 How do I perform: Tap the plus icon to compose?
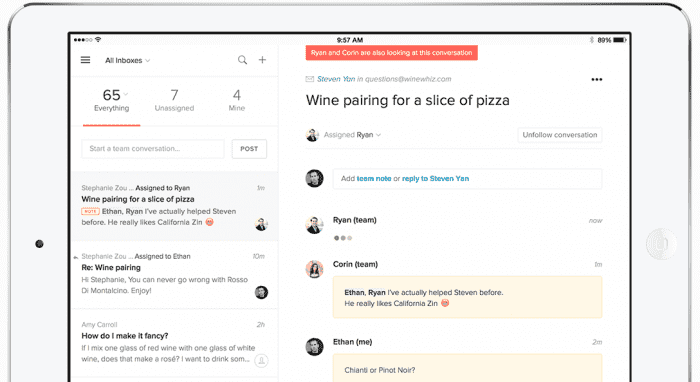tap(262, 60)
